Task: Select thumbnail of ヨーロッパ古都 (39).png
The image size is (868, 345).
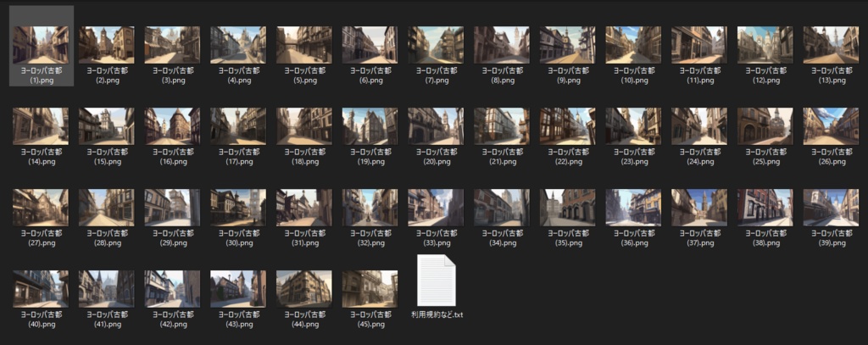Action: click(831, 208)
